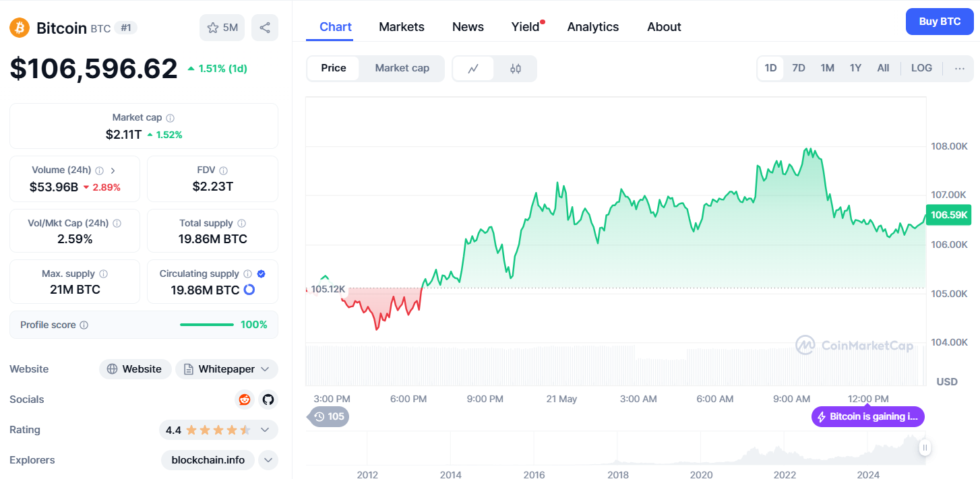980x479 pixels.
Task: Click the Profile score progress bar
Action: 207,325
